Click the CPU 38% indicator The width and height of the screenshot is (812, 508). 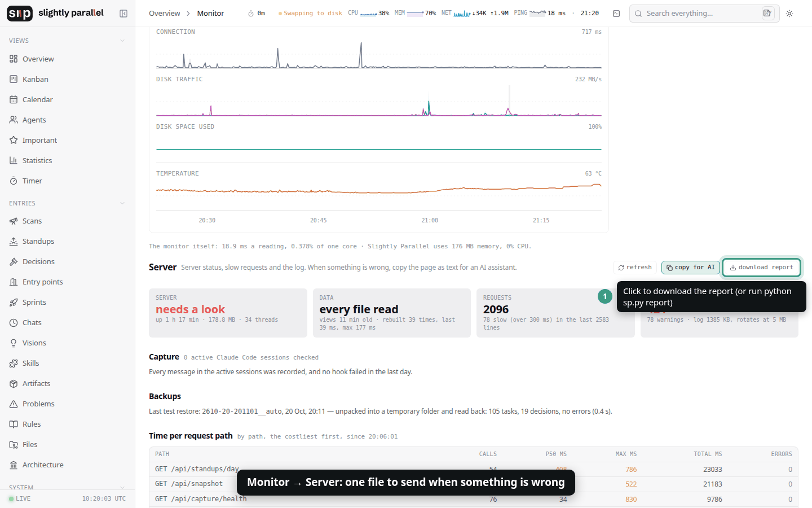[368, 13]
